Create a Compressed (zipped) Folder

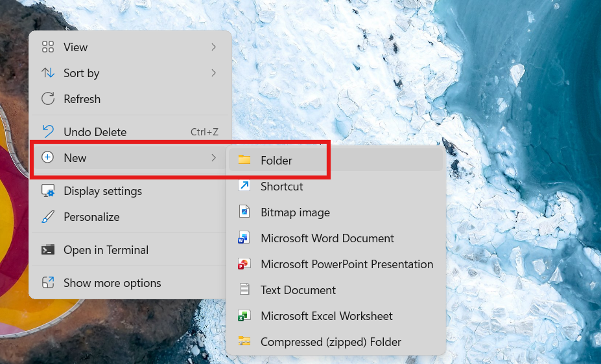(x=336, y=342)
